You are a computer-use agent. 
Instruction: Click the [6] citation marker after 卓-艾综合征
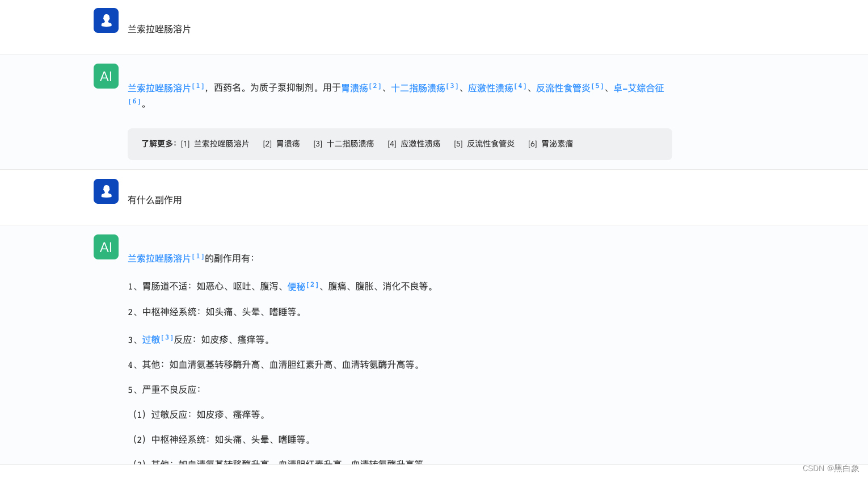pos(134,102)
